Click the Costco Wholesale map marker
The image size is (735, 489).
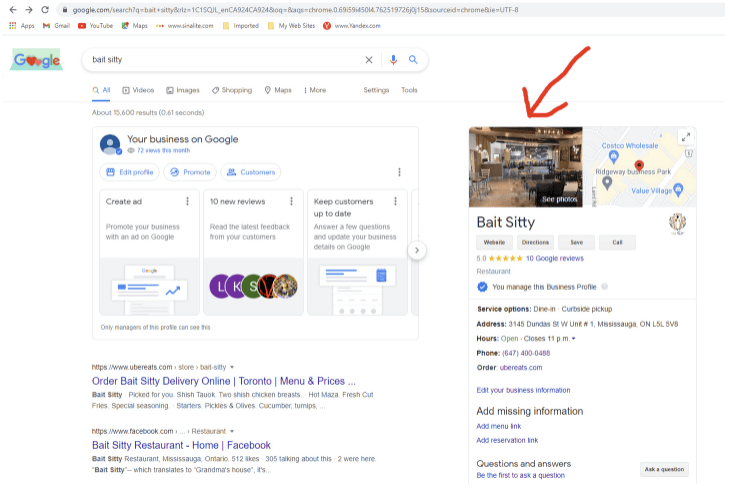tap(614, 157)
